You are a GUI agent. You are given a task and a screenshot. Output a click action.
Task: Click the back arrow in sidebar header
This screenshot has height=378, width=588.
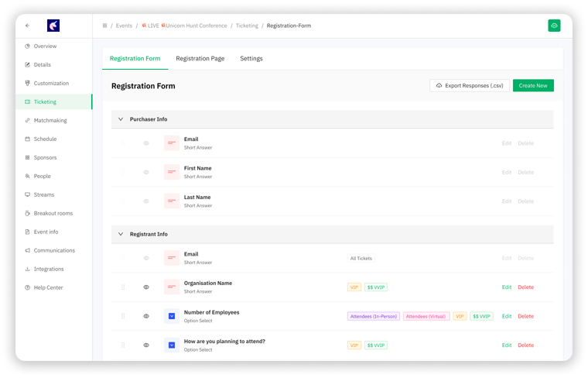point(28,26)
